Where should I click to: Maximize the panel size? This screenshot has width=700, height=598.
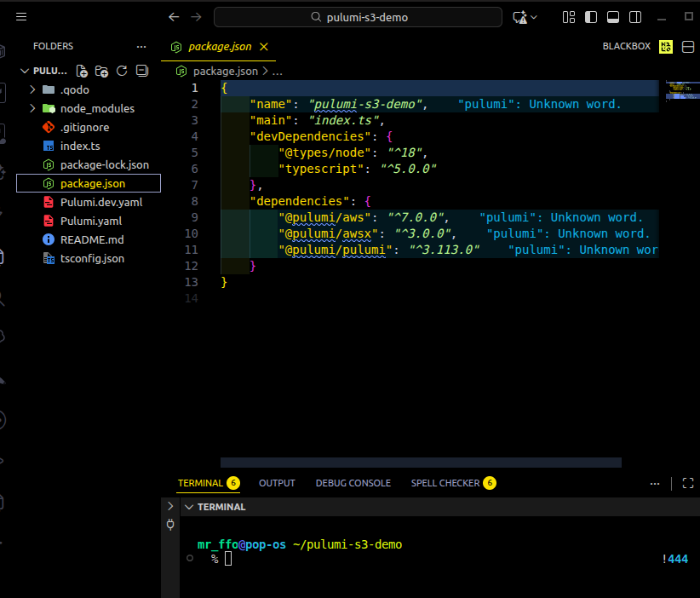(688, 483)
